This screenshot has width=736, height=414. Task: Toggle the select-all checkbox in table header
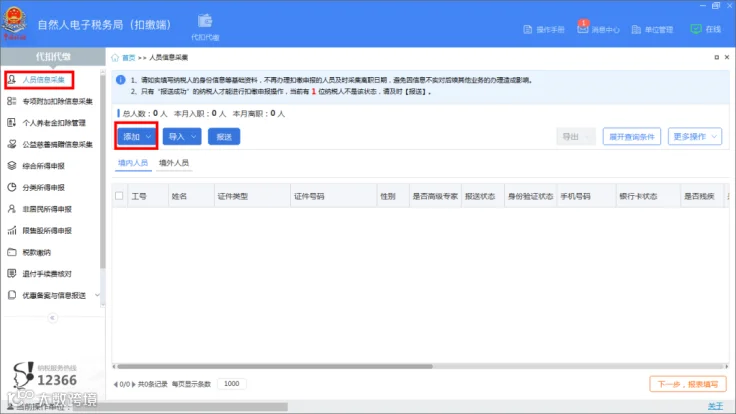click(x=119, y=196)
